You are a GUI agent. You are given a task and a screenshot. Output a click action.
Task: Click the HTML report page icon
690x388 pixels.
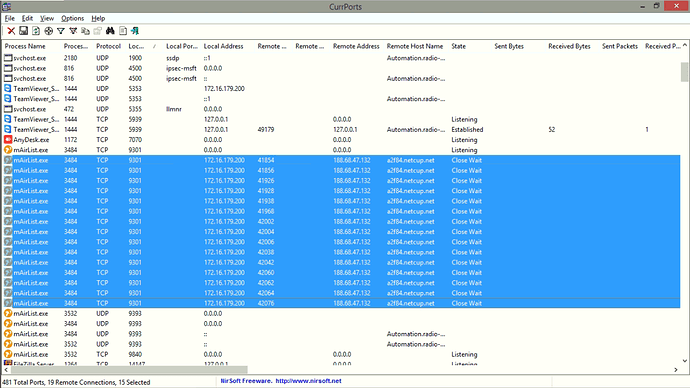point(123,31)
